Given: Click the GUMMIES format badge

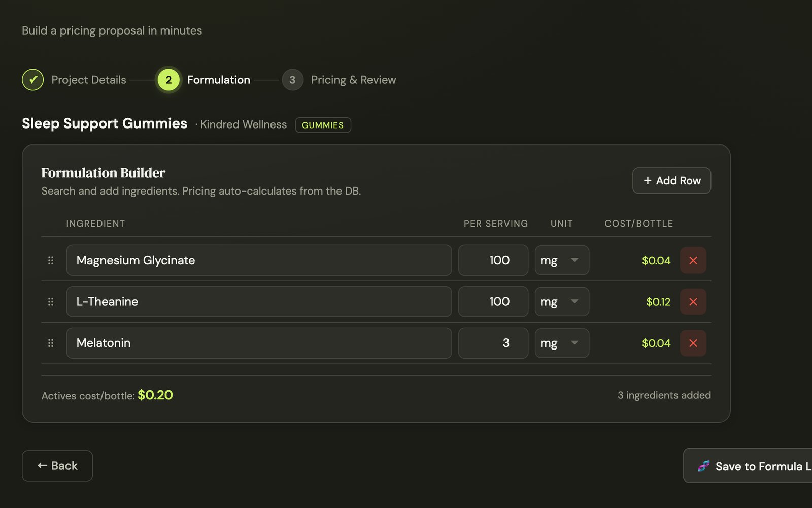Looking at the screenshot, I should pyautogui.click(x=323, y=125).
